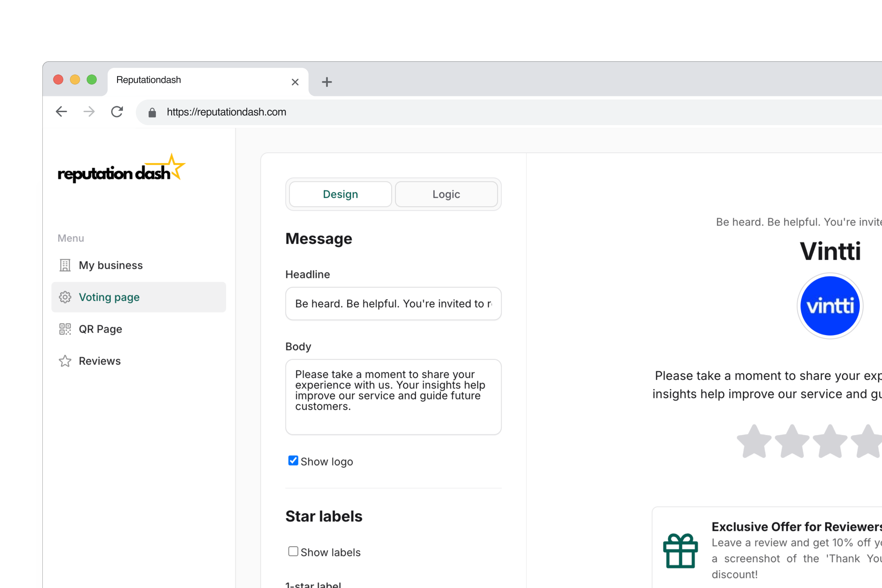Screen dimensions: 882x588
Task: Click inside the Body text area
Action: coord(394,397)
